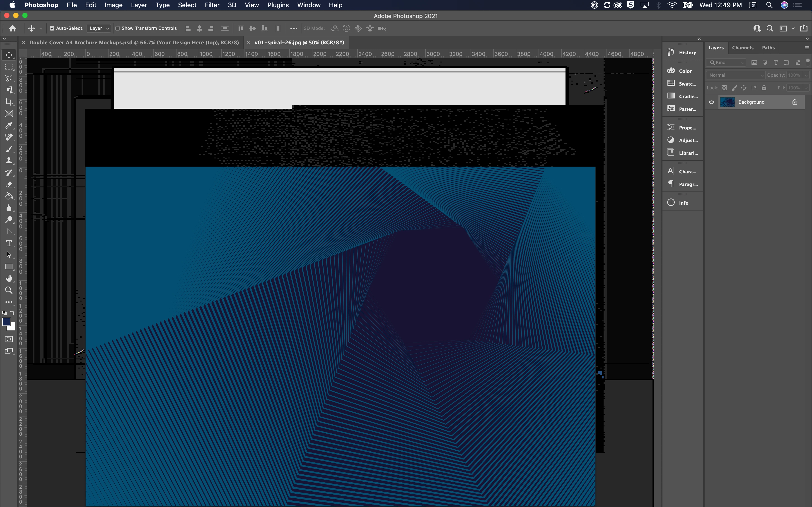
Task: Select the Crop tool
Action: [9, 102]
